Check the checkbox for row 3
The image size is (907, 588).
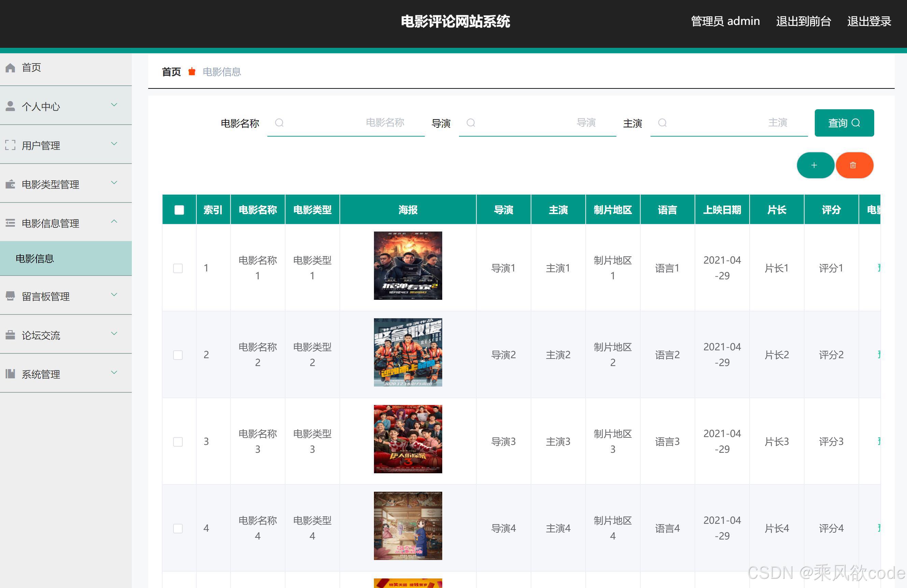click(178, 442)
